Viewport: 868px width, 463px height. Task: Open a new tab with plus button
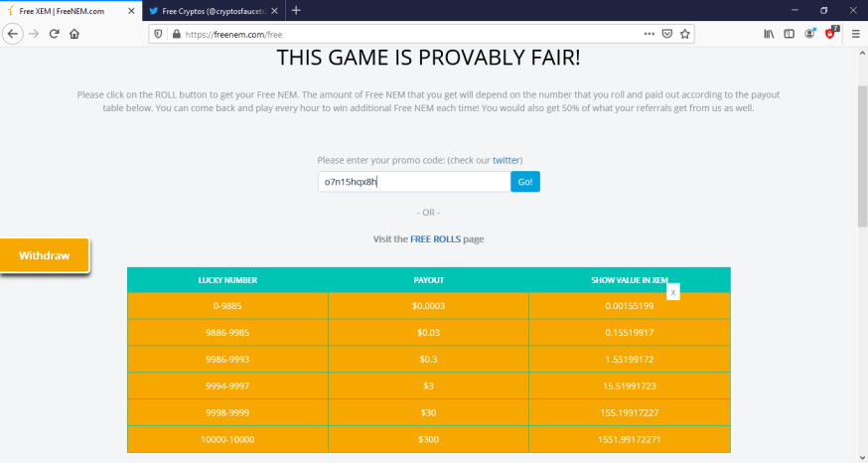[x=296, y=11]
